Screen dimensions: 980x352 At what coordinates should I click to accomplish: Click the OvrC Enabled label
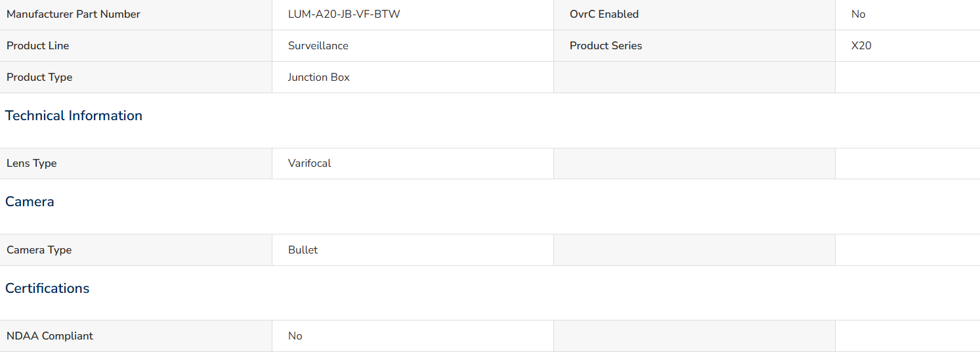tap(604, 14)
